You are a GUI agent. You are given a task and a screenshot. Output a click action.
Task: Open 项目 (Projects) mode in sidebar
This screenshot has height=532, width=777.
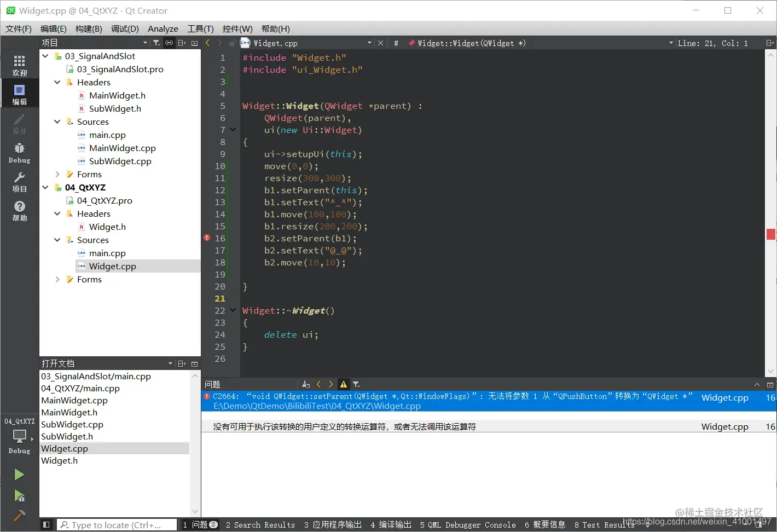(20, 182)
